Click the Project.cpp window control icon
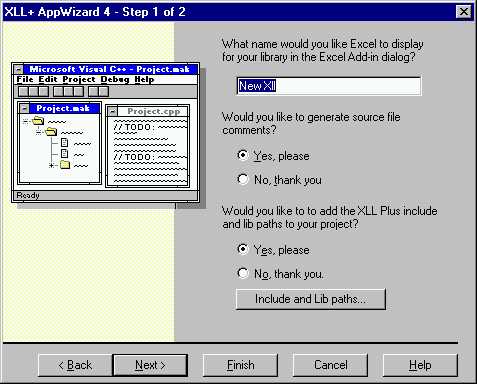The height and width of the screenshot is (384, 477). [113, 111]
